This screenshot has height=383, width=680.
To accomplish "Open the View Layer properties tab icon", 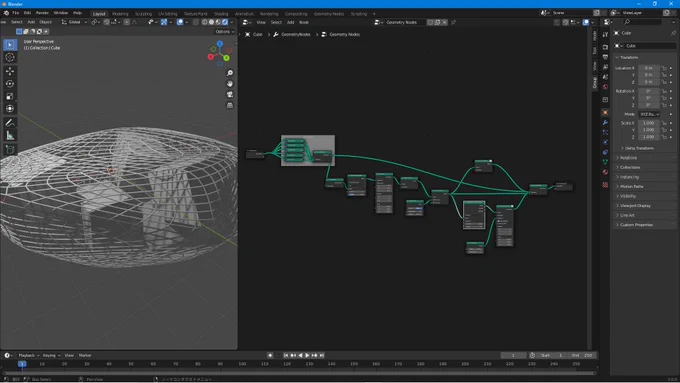I will pos(605,67).
